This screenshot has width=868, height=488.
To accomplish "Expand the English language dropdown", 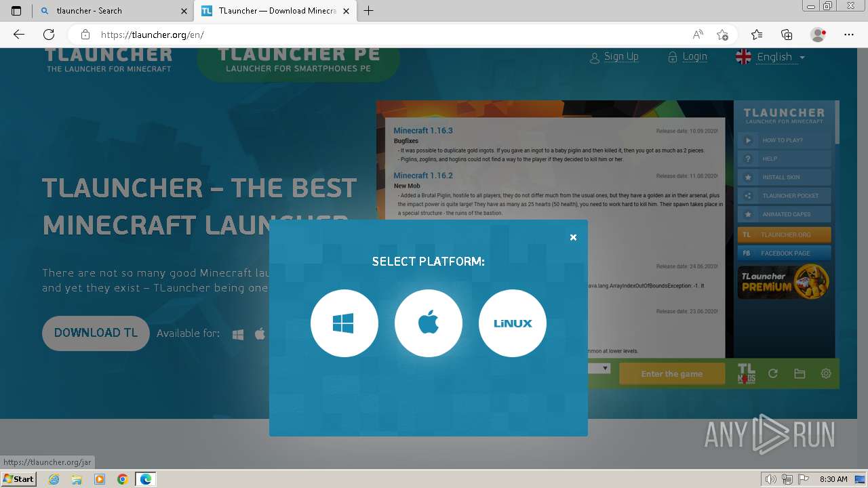I will pos(781,57).
